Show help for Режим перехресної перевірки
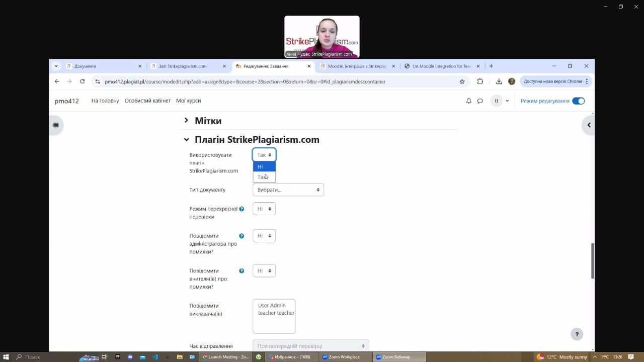Viewport: 644px width, 362px height. tap(242, 209)
